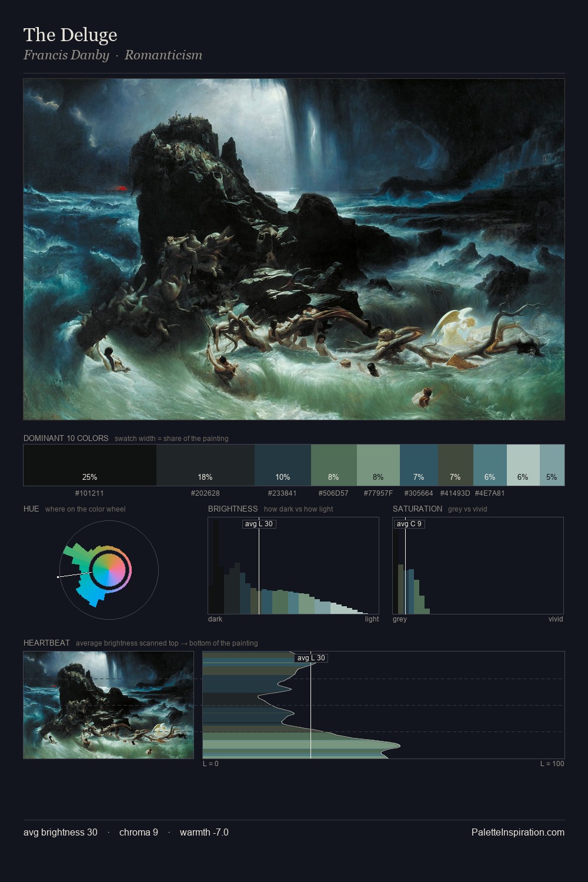Image resolution: width=588 pixels, height=882 pixels.
Task: Click the small painting thumbnail under Heartbeat
Action: [109, 705]
